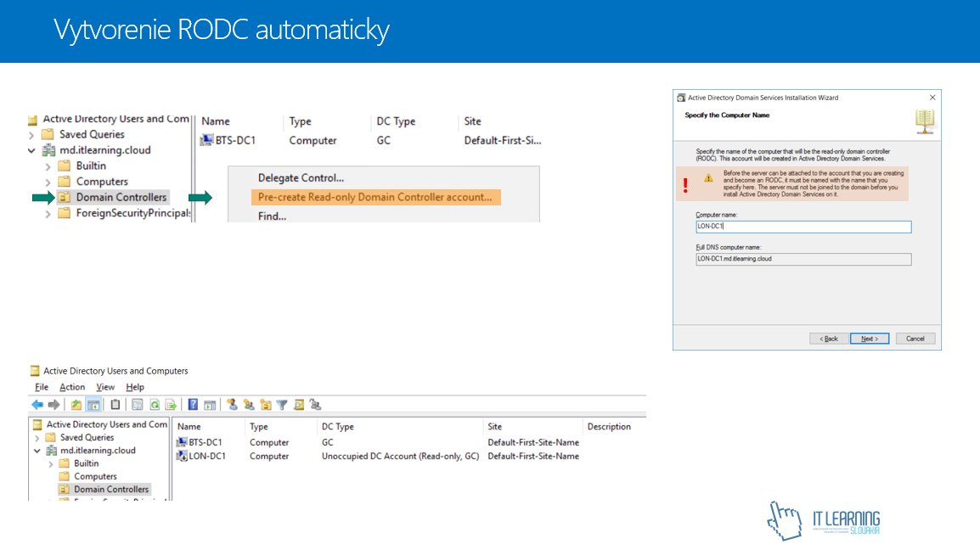Screen dimensions: 980x550
Task: Click the Computer name text field
Action: 803,227
